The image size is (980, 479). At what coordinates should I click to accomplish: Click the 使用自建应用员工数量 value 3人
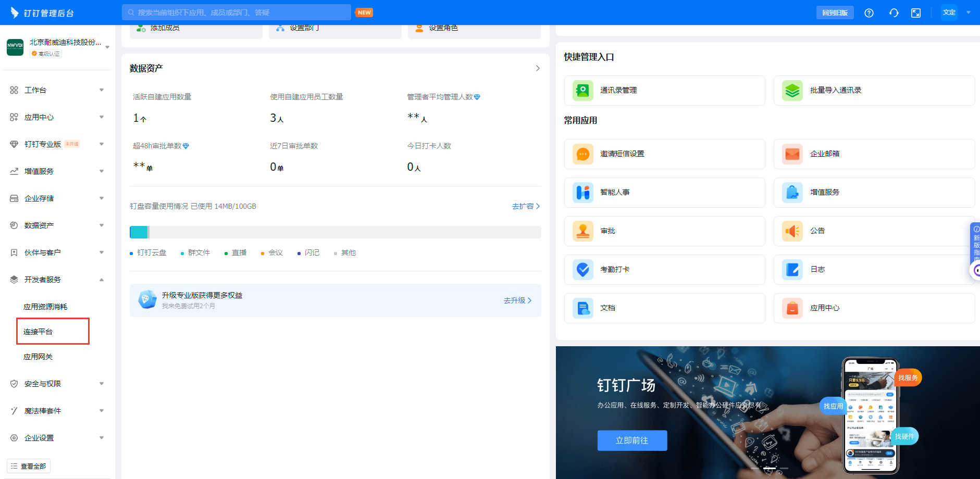coord(277,118)
